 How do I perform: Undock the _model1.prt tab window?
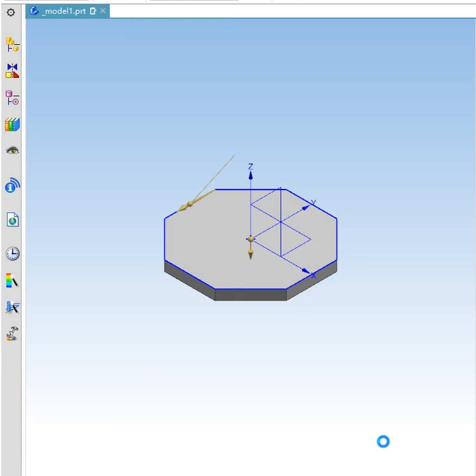coord(93,11)
